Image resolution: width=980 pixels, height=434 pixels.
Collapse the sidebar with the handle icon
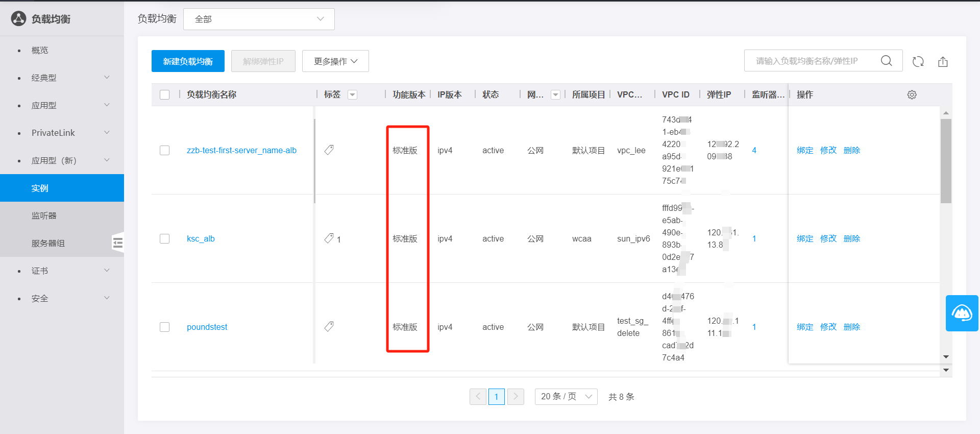118,243
